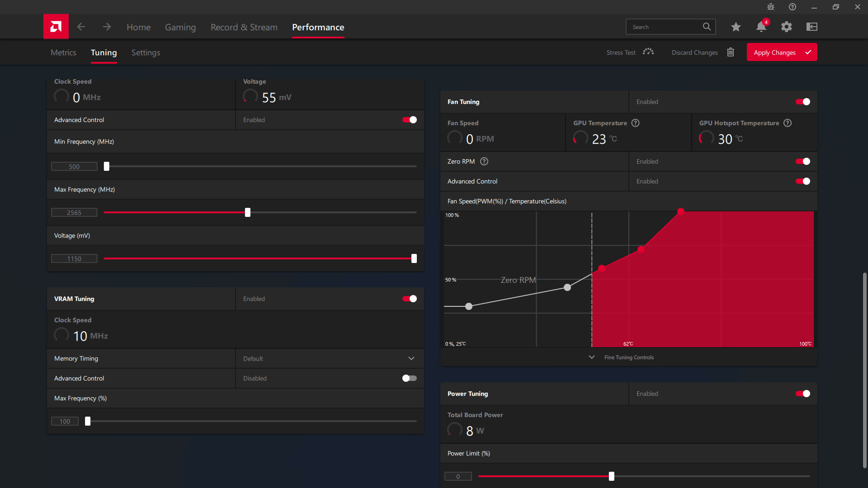Show GPU Hotspot Temperature help icon
Image resolution: width=868 pixels, height=488 pixels.
coord(788,123)
